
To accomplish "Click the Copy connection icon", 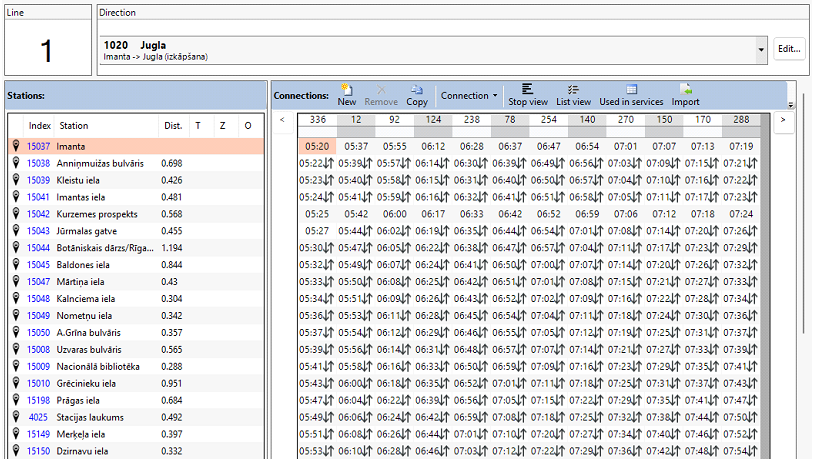I will (417, 95).
